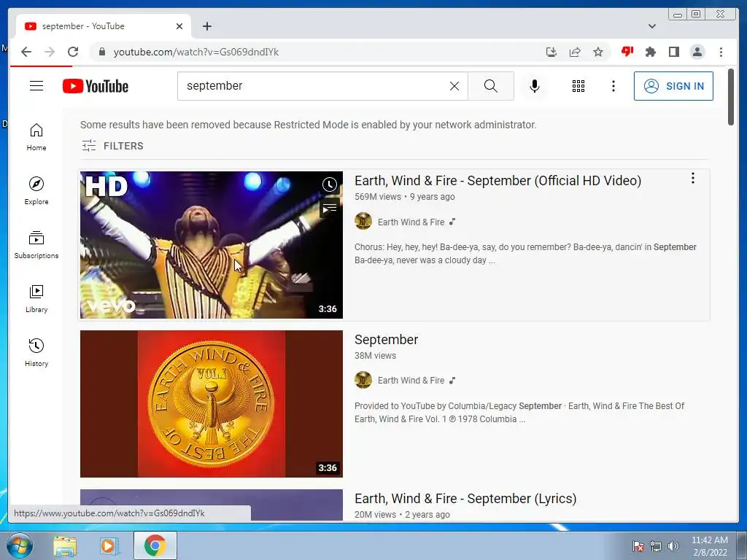Screen dimensions: 747x560
Task: Go back with the browser back arrow
Action: (x=26, y=52)
